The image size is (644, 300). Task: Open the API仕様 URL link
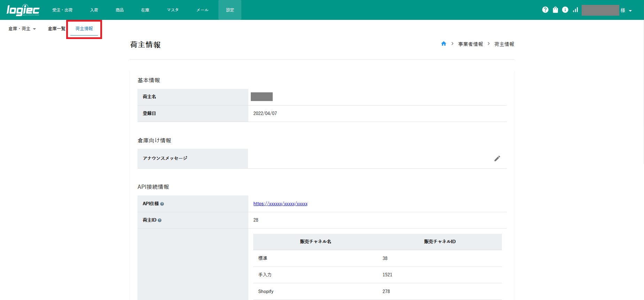(x=280, y=204)
